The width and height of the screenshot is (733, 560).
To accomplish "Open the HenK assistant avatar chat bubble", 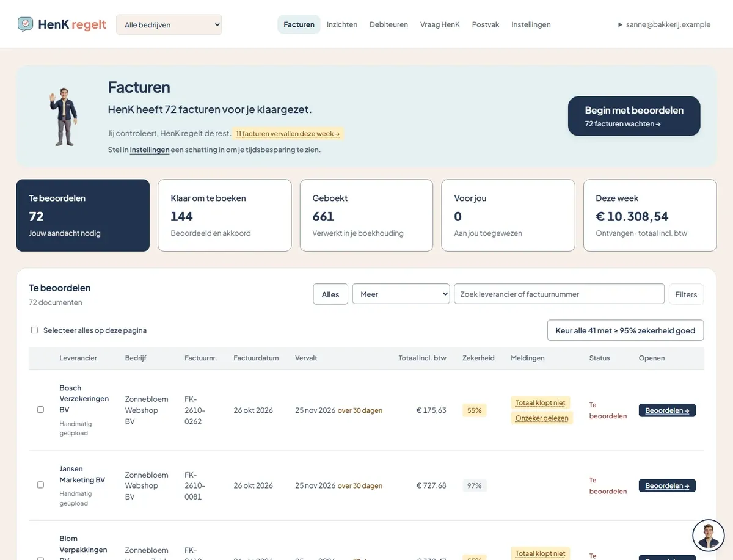I will point(708,536).
